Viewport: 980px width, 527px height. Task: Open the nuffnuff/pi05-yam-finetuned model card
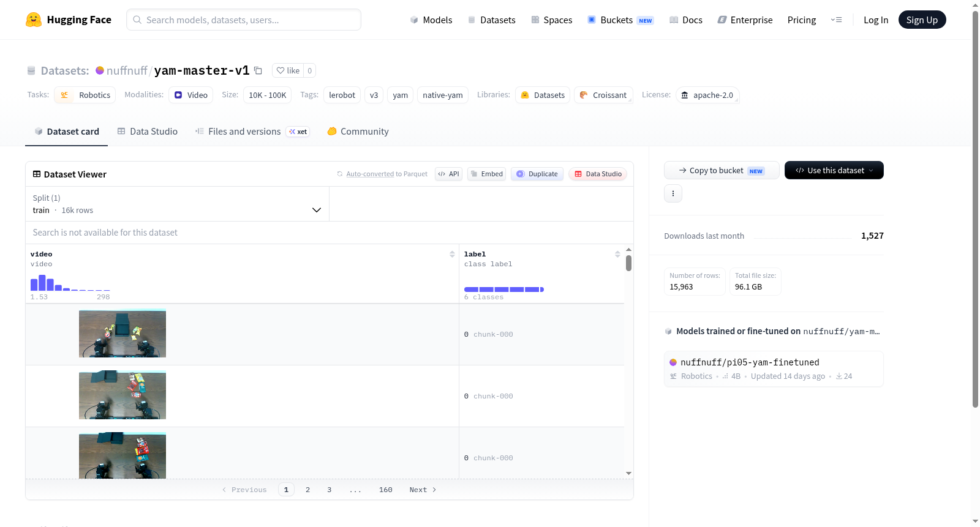pos(774,368)
